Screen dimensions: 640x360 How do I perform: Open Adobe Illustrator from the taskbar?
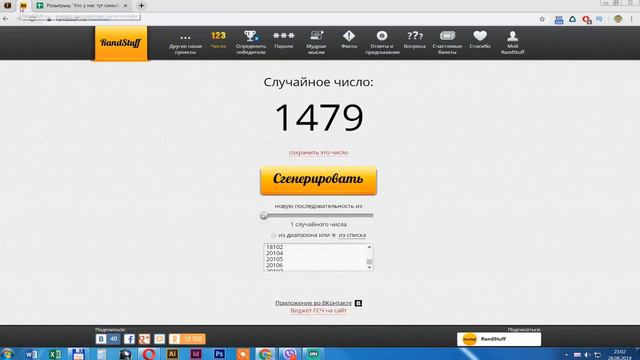[172, 354]
